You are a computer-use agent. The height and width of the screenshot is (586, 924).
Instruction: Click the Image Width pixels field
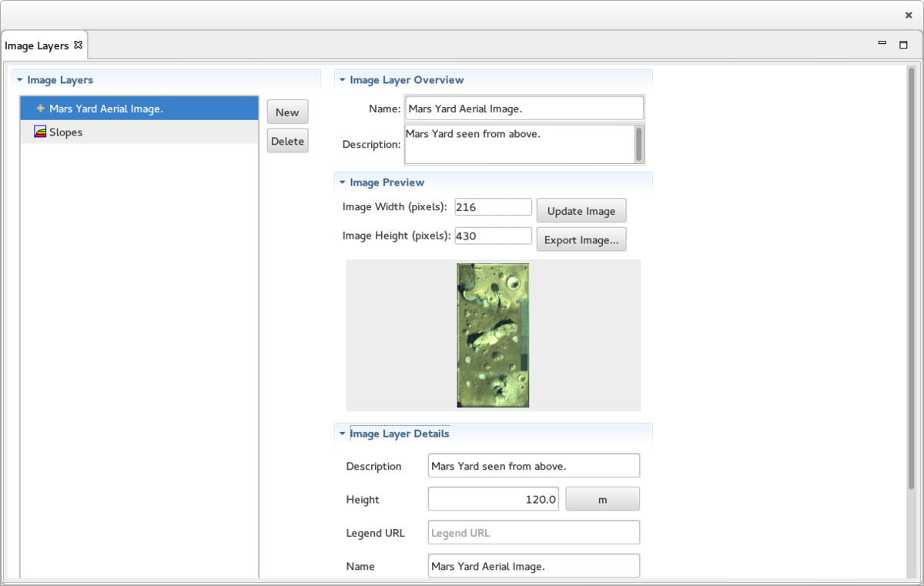[x=493, y=206]
